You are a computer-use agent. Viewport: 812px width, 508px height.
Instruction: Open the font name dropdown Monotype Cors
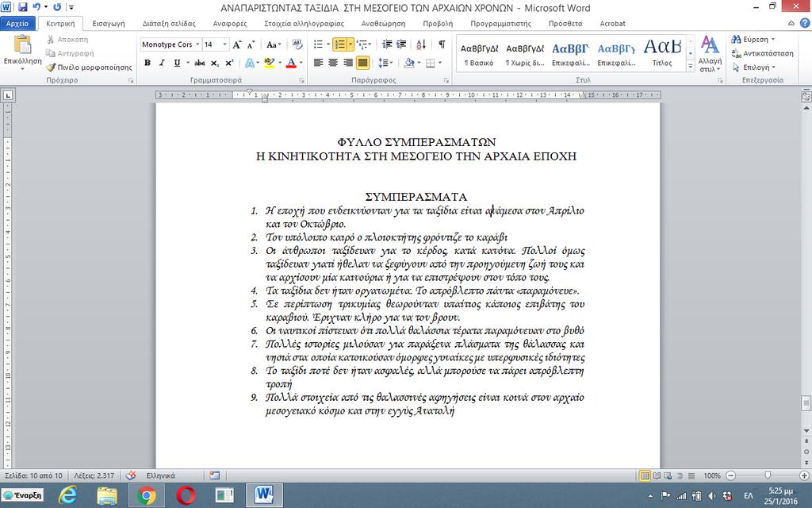pos(197,44)
